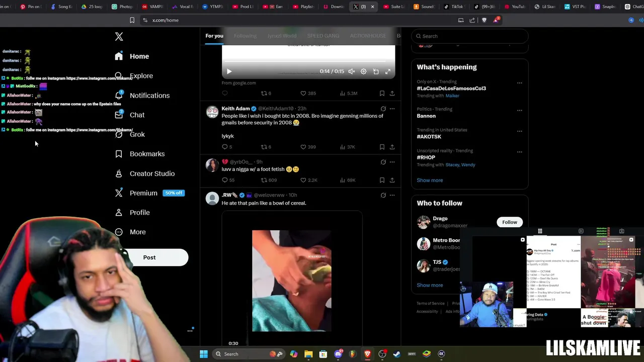Bookmark the @yrbOo_ post
Image resolution: width=644 pixels, height=362 pixels.
click(x=382, y=180)
